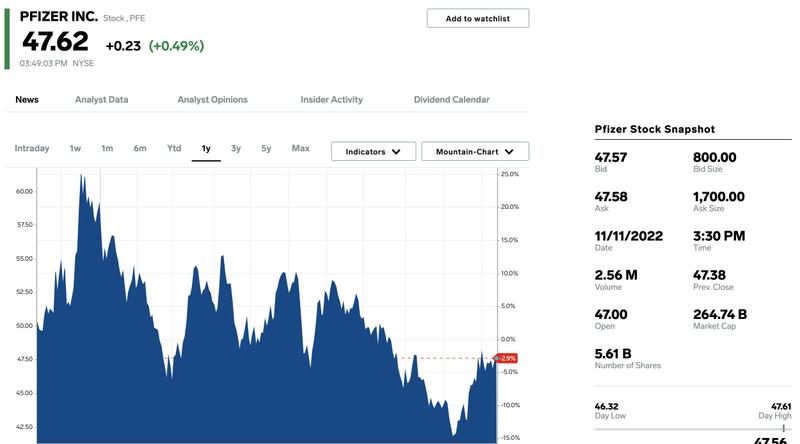
Task: Select the 3y chart range
Action: click(236, 149)
